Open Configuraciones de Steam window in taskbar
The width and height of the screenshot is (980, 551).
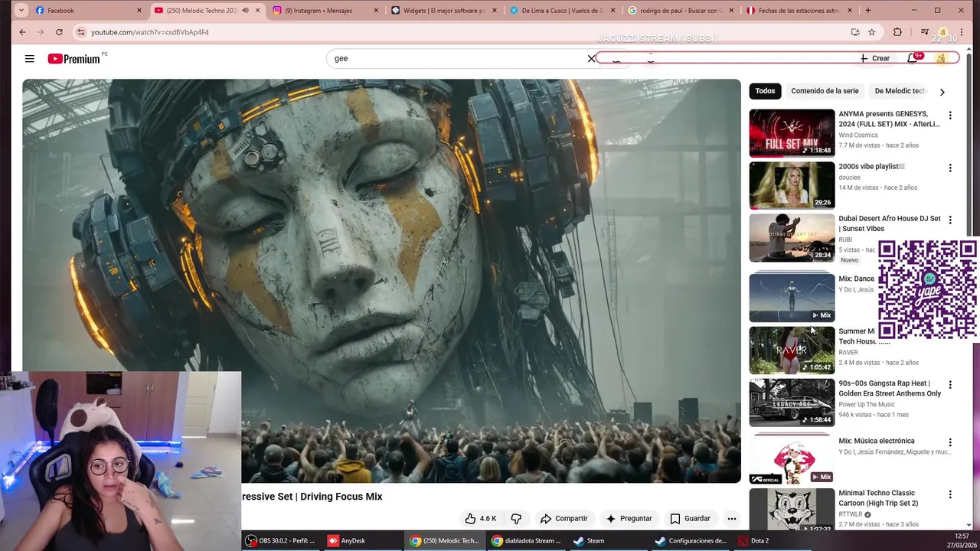(x=691, y=540)
